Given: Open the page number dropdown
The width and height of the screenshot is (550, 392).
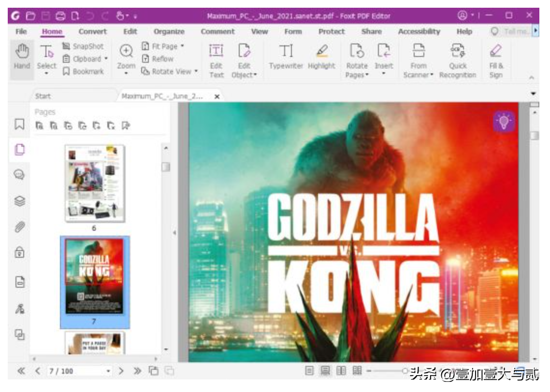Looking at the screenshot, I should tap(108, 371).
